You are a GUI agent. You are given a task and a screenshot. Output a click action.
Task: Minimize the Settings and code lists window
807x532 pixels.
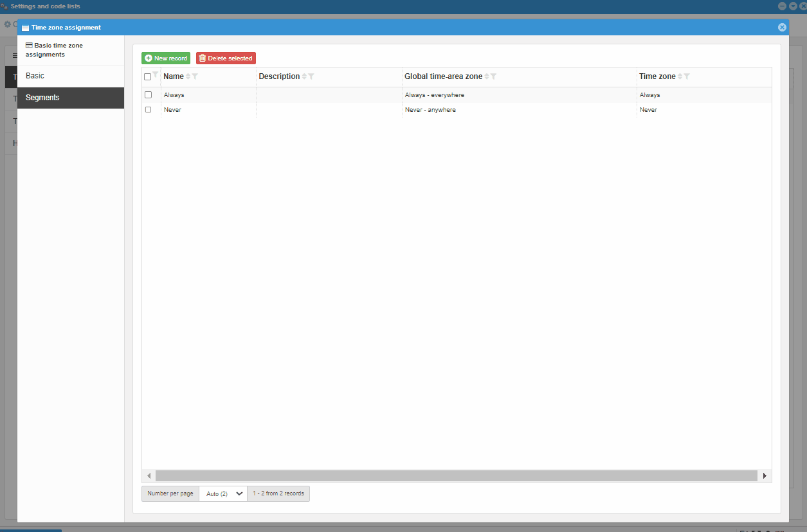click(x=783, y=6)
